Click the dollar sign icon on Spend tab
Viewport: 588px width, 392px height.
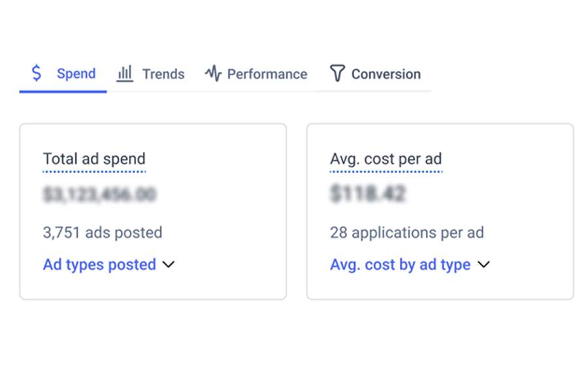coord(37,73)
